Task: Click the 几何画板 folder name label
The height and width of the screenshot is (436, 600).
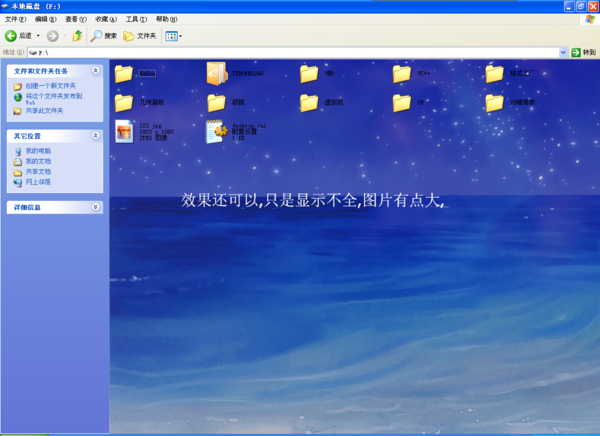Action: (x=152, y=102)
